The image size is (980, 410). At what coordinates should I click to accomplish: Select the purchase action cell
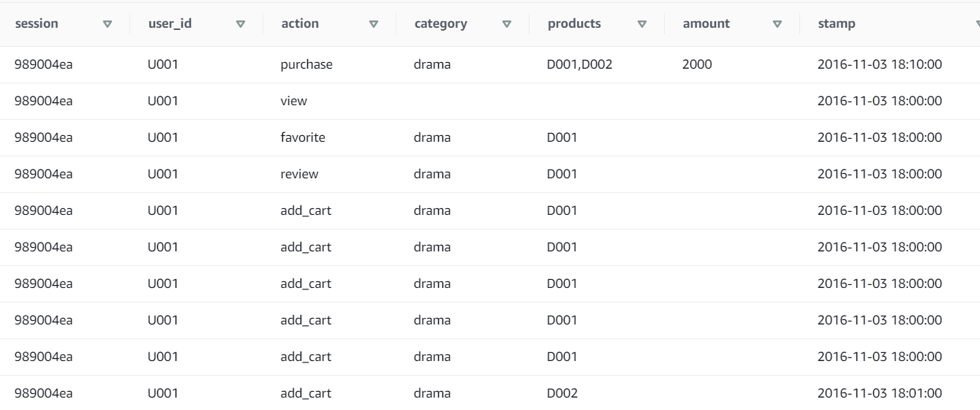pyautogui.click(x=306, y=64)
